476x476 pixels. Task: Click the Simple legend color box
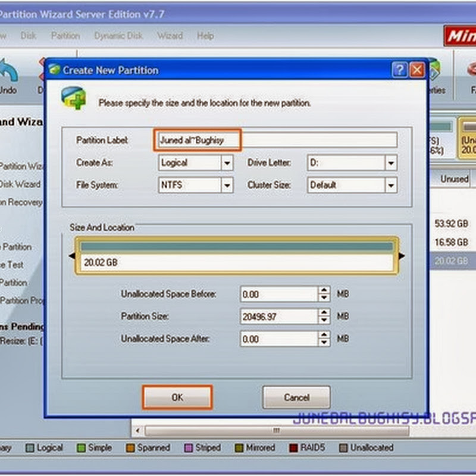[81, 448]
